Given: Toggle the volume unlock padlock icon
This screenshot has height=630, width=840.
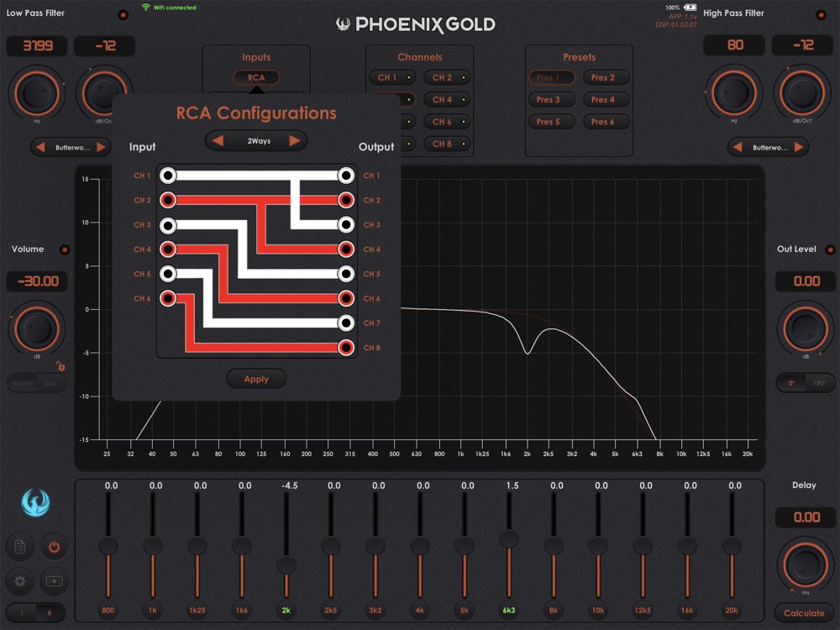Looking at the screenshot, I should [60, 366].
